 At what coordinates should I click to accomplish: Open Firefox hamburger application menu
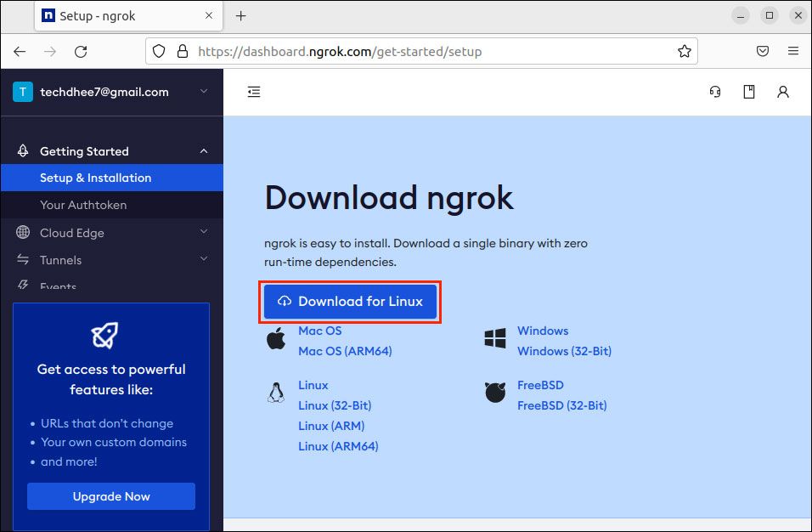[x=792, y=51]
